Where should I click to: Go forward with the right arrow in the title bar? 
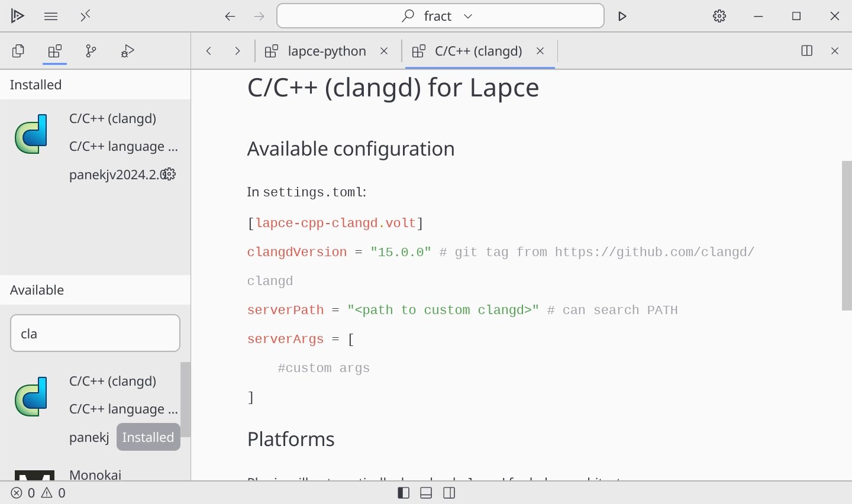(259, 16)
